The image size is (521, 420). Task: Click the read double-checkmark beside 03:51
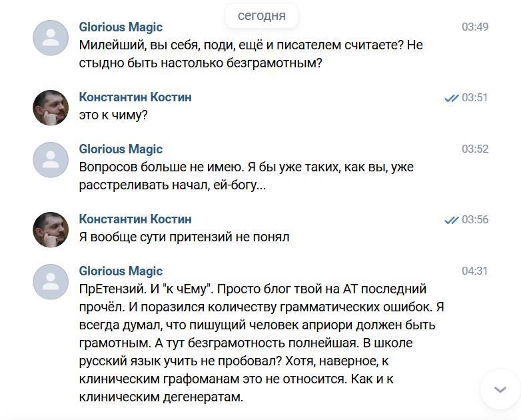coord(451,98)
